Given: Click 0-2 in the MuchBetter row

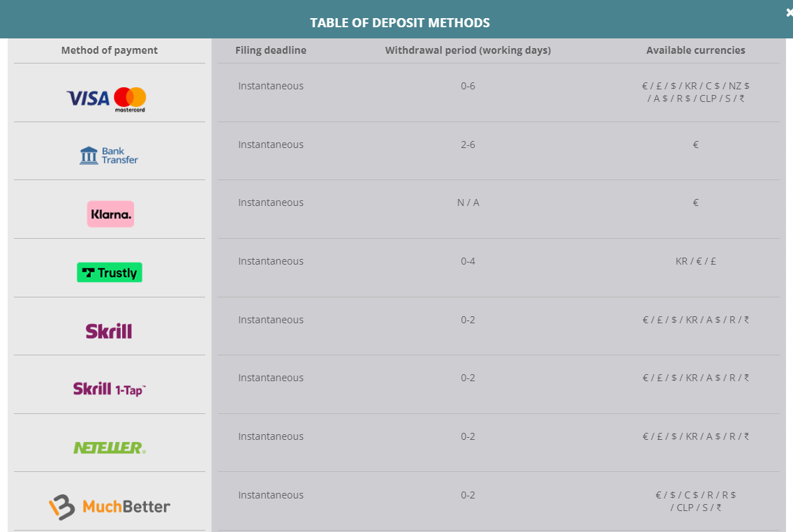Looking at the screenshot, I should [x=468, y=495].
